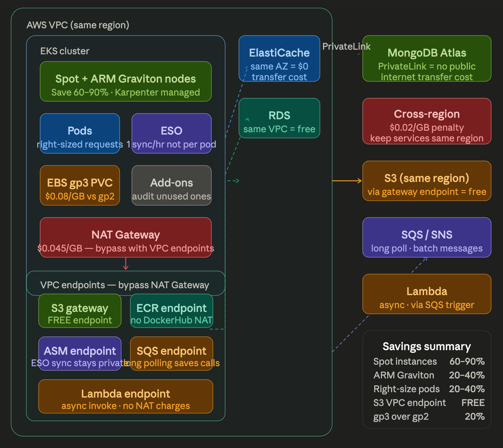
Task: Click the 'AWS VPC (same region)' label
Action: [x=78, y=25]
